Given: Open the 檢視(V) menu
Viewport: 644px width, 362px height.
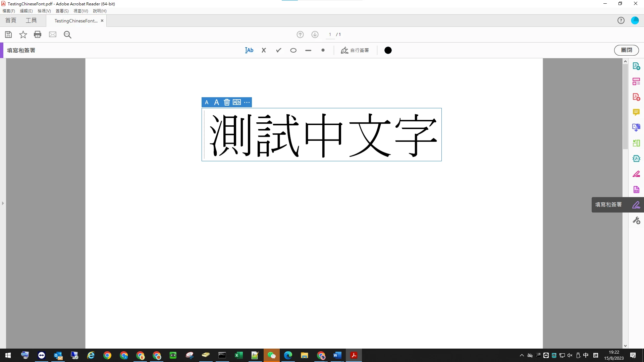Looking at the screenshot, I should click(44, 11).
